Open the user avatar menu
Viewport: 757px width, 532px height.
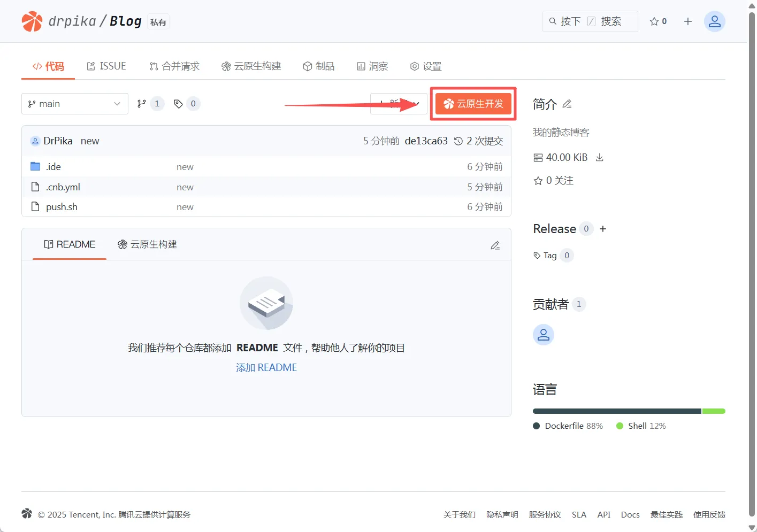714,21
